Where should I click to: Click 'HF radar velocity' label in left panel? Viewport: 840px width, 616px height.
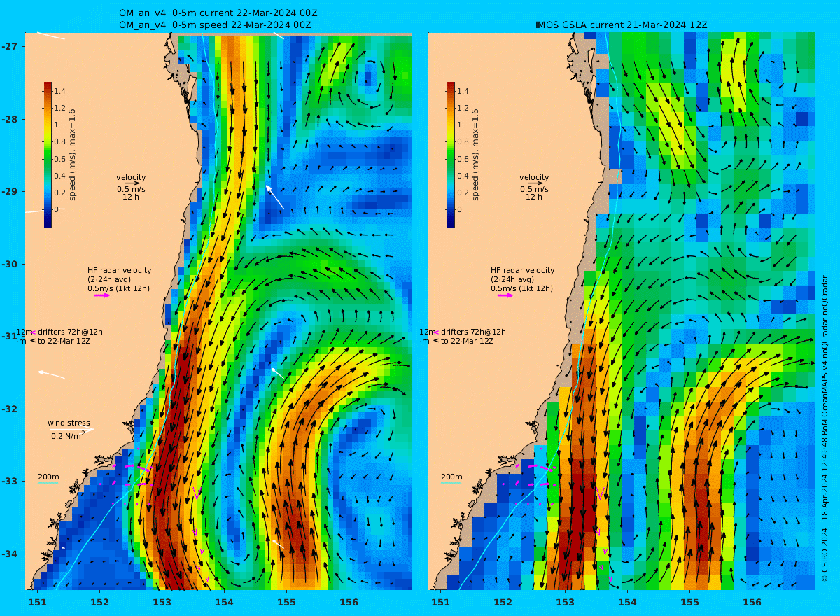point(119,270)
